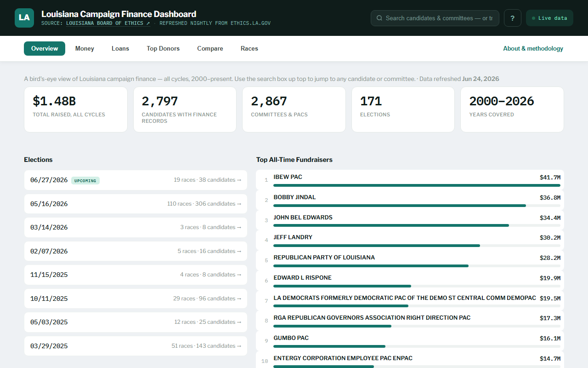This screenshot has width=588, height=368.
Task: Open the Top Donors tab
Action: point(163,48)
